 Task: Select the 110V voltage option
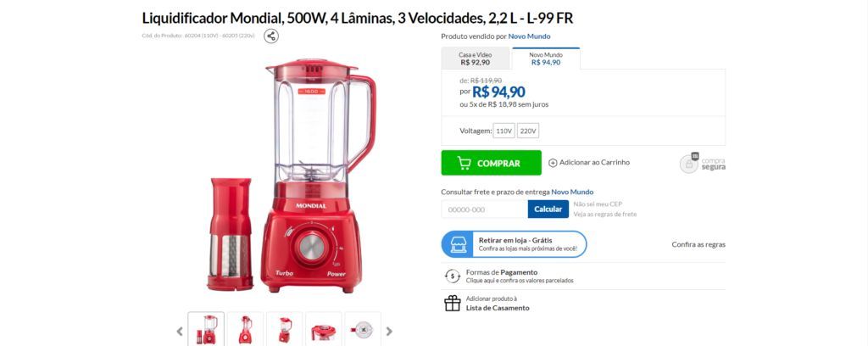[504, 131]
